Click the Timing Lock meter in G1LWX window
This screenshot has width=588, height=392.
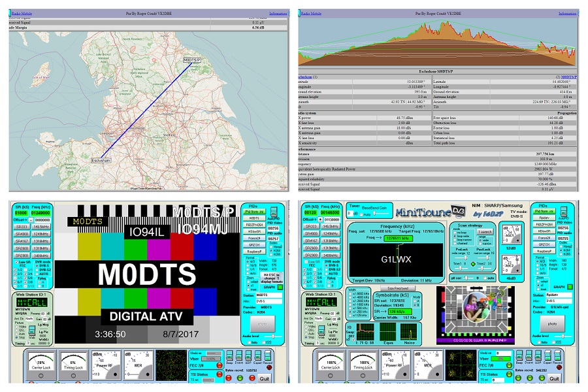(363, 365)
